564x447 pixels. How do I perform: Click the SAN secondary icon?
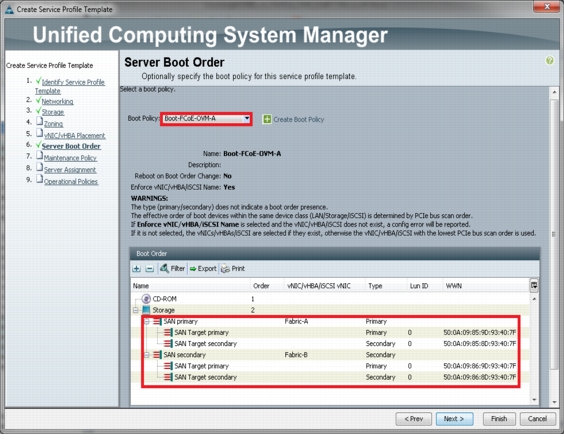pyautogui.click(x=157, y=355)
